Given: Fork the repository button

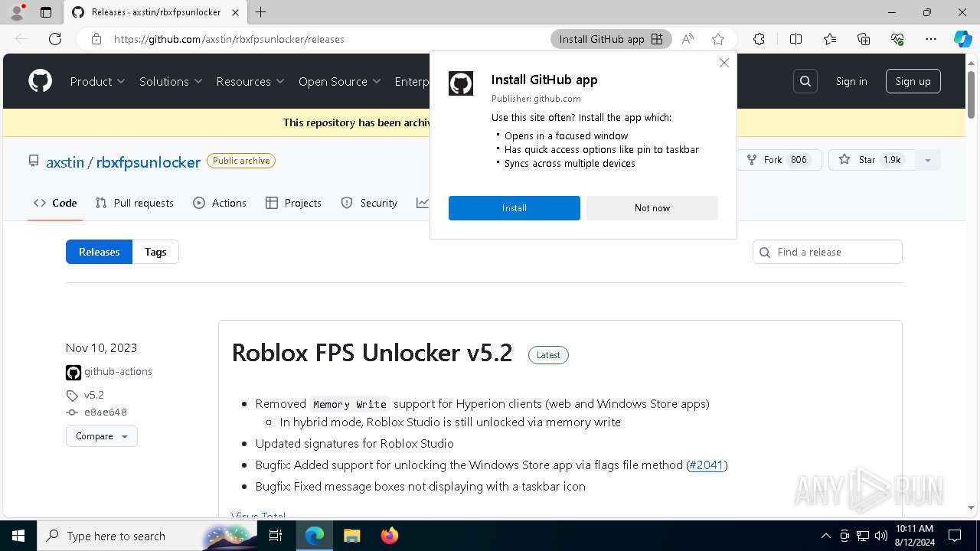Looking at the screenshot, I should pos(780,160).
